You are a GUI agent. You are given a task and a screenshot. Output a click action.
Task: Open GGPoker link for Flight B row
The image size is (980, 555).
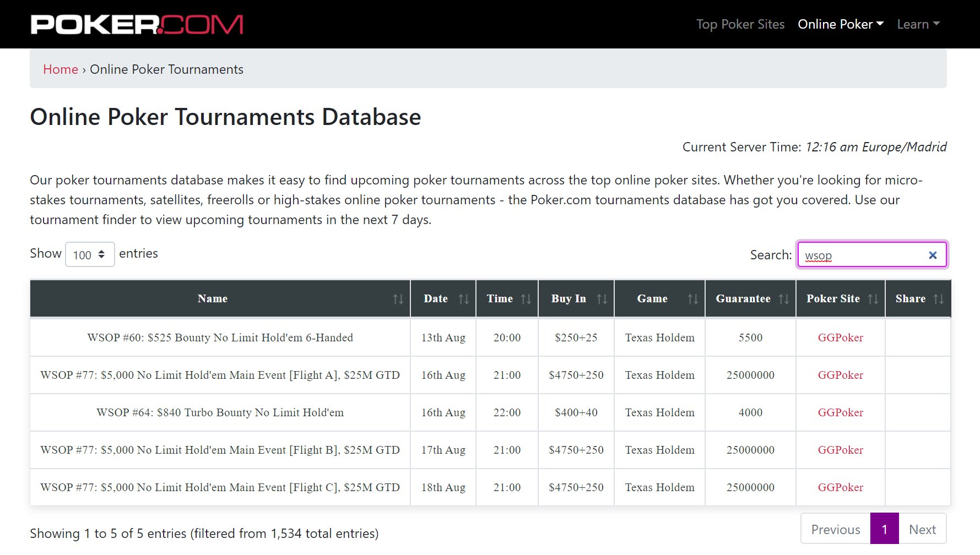click(x=841, y=450)
